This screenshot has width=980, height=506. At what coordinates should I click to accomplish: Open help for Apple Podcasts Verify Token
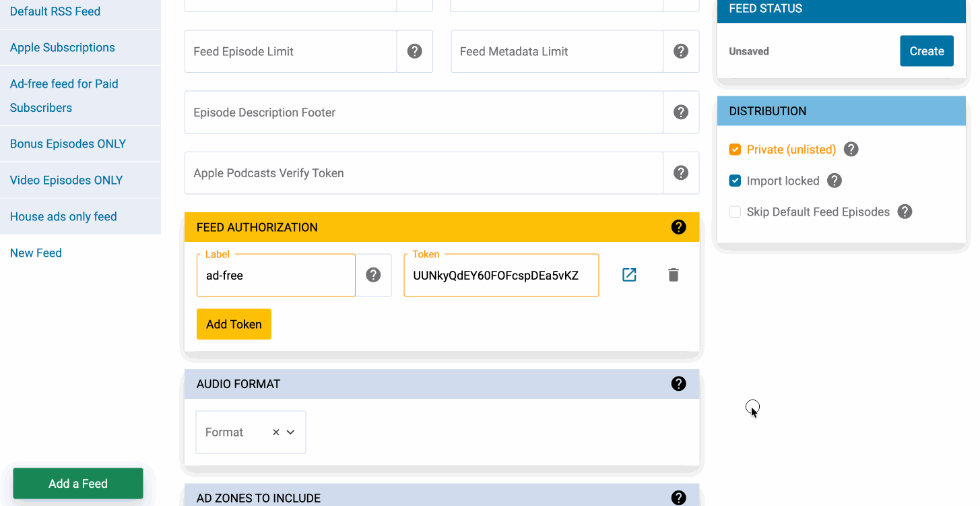point(681,173)
